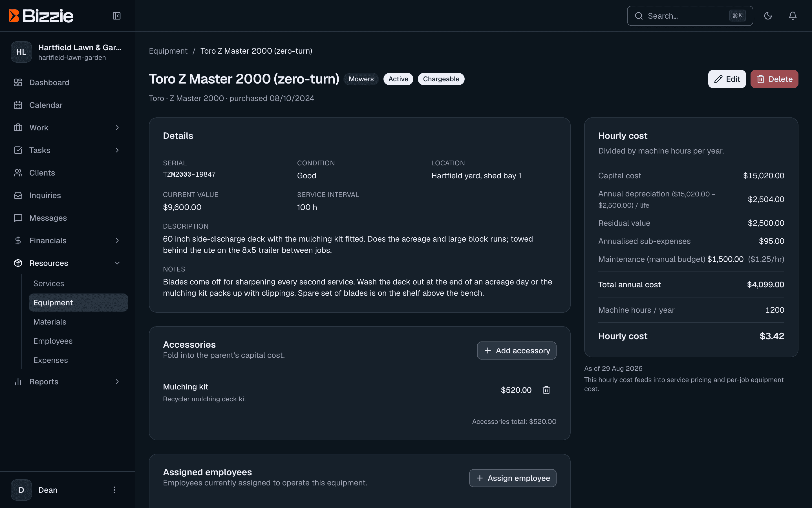Screen dimensions: 812x508
Task: Open Services under Resources
Action: click(x=78, y=284)
